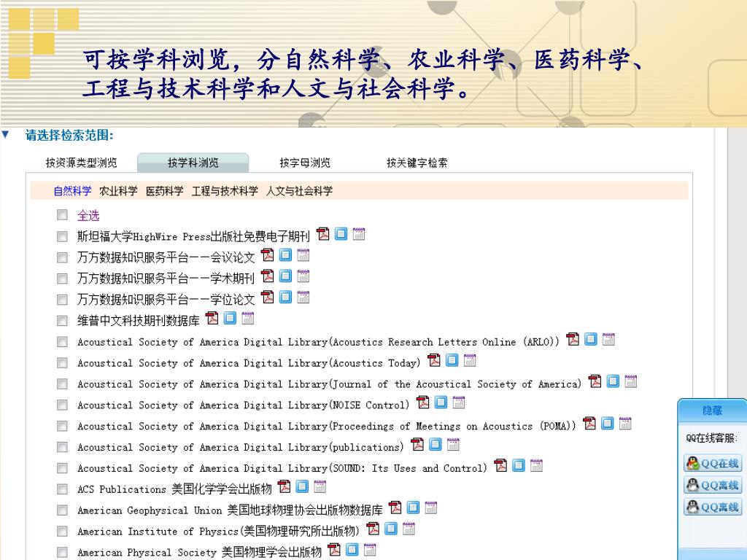Select 人文与社会科学 subject category

[299, 191]
